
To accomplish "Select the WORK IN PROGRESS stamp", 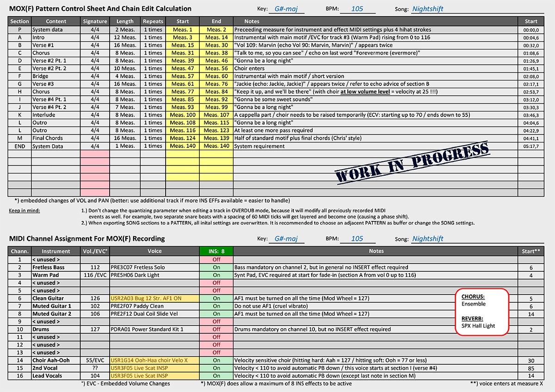I will pyautogui.click(x=412, y=163).
